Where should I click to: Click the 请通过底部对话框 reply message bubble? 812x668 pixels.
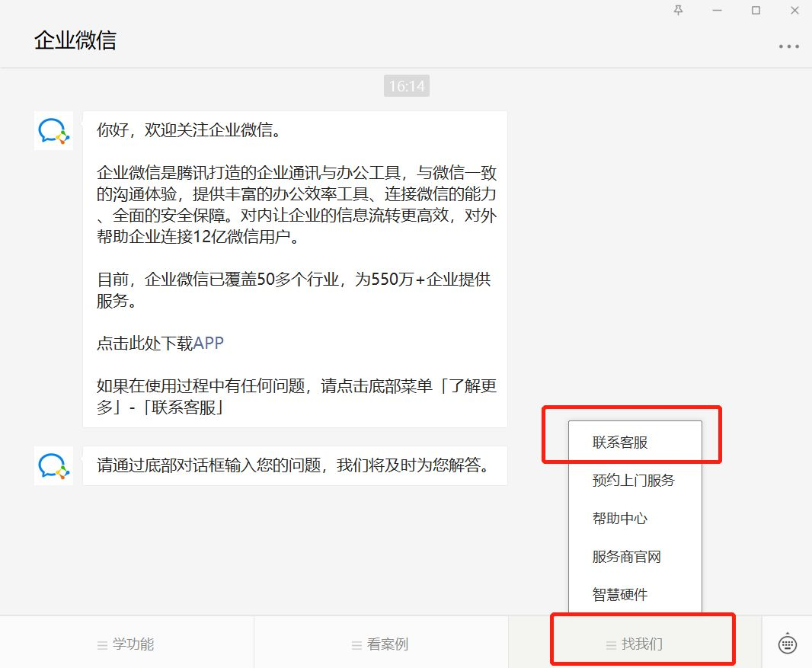[x=294, y=465]
